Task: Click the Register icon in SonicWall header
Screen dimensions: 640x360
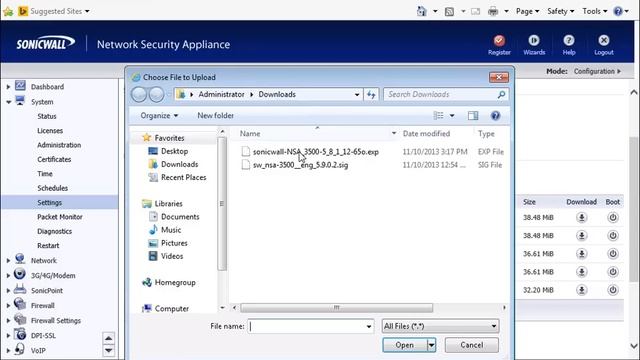Action: tap(499, 40)
